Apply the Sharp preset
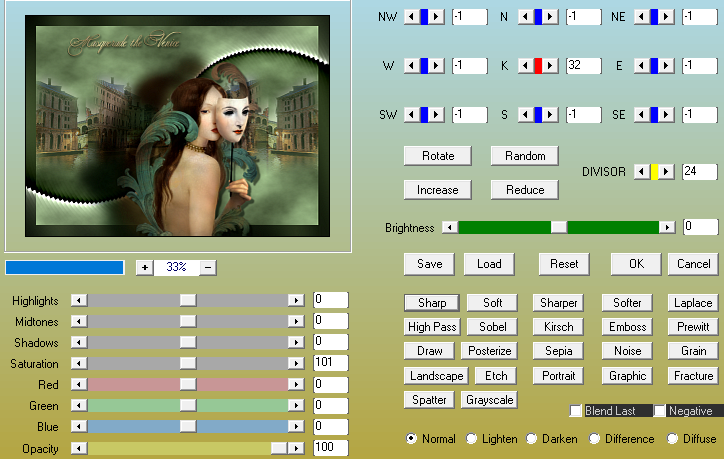 click(x=432, y=303)
